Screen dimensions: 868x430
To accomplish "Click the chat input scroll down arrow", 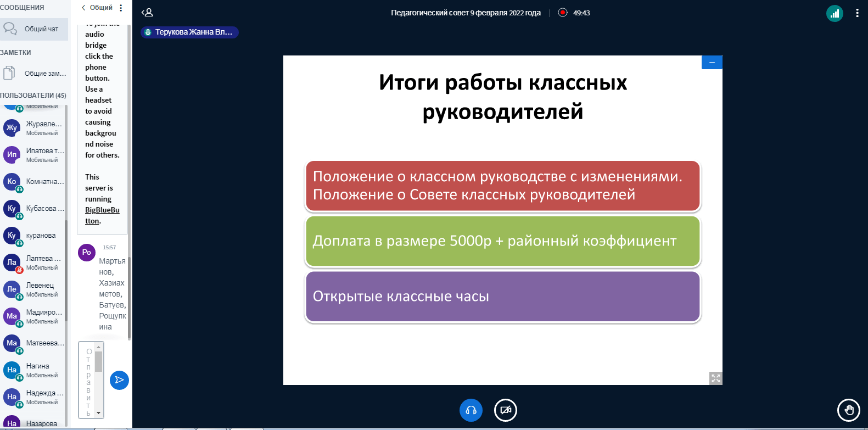I will click(99, 413).
